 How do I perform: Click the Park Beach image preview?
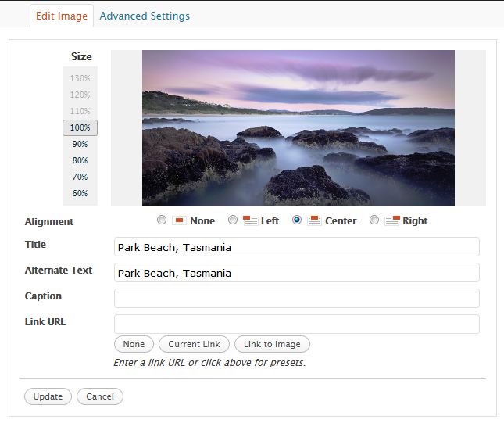(298, 128)
